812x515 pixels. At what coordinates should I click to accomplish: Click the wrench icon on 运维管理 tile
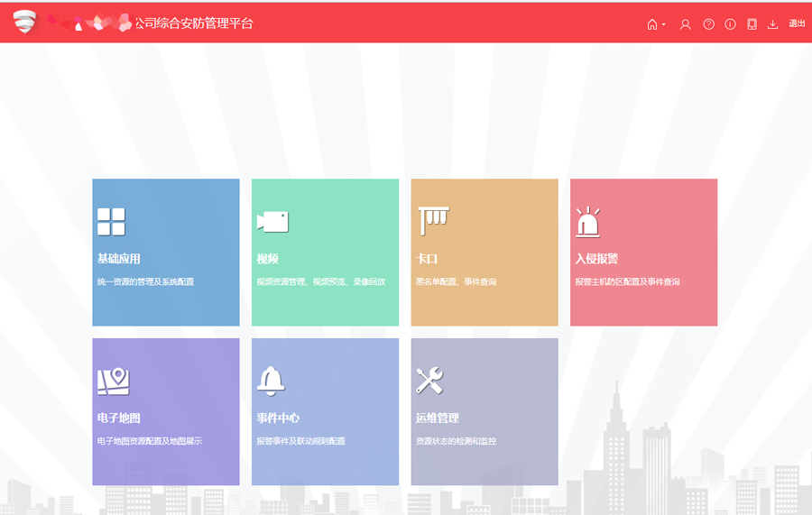point(429,381)
